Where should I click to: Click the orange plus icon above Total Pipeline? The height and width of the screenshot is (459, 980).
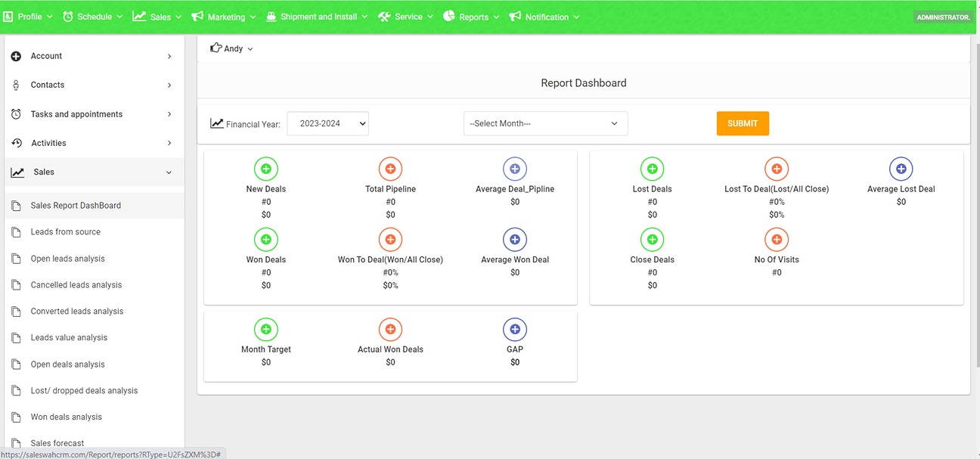(x=390, y=169)
